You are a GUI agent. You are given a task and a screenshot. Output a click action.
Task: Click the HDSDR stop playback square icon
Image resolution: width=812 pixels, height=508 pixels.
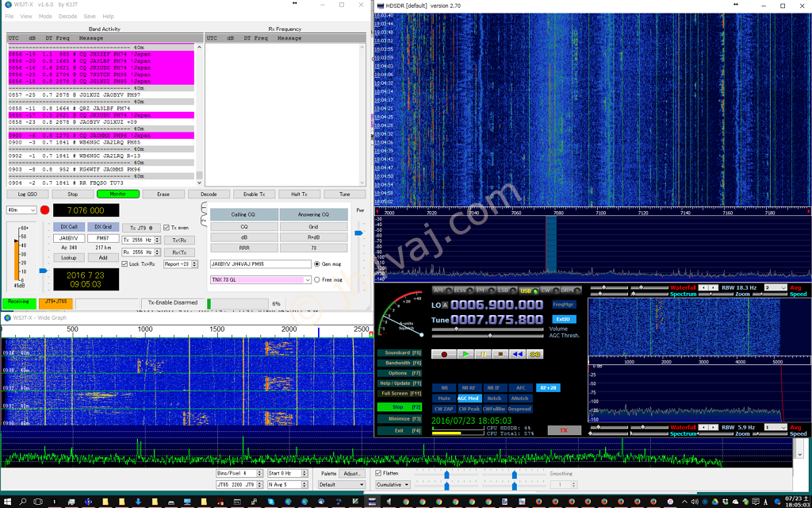[x=500, y=354]
